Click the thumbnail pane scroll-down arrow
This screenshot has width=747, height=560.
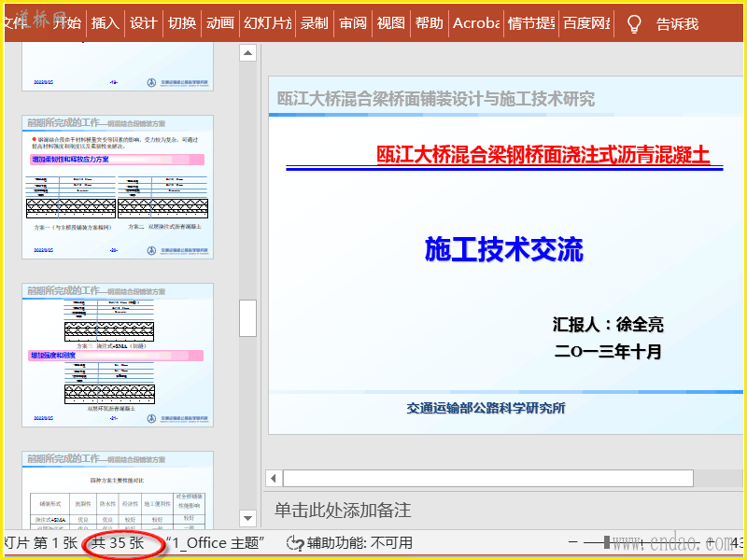tap(247, 518)
